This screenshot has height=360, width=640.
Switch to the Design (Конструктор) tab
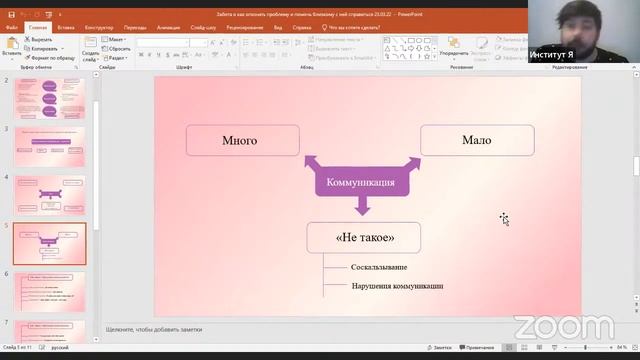(x=99, y=27)
